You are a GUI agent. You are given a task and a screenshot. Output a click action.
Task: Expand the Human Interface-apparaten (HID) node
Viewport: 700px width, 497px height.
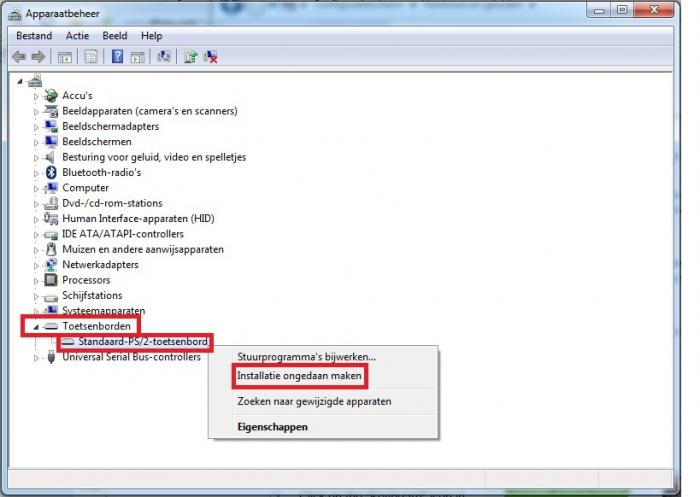[x=36, y=219]
